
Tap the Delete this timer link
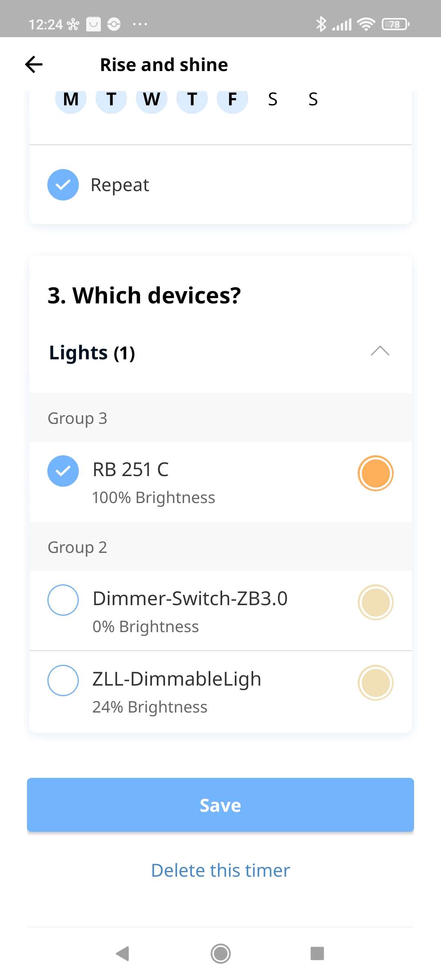220,870
